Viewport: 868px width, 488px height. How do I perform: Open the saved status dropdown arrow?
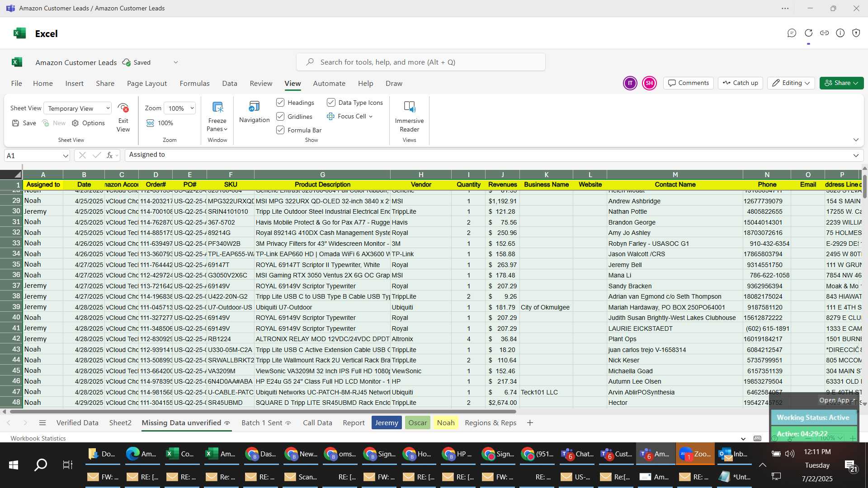tap(176, 62)
